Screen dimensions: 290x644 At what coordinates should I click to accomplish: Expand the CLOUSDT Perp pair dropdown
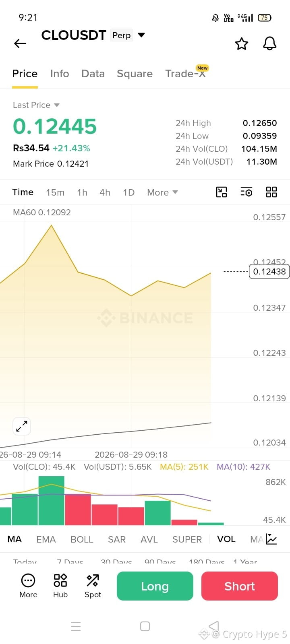141,35
